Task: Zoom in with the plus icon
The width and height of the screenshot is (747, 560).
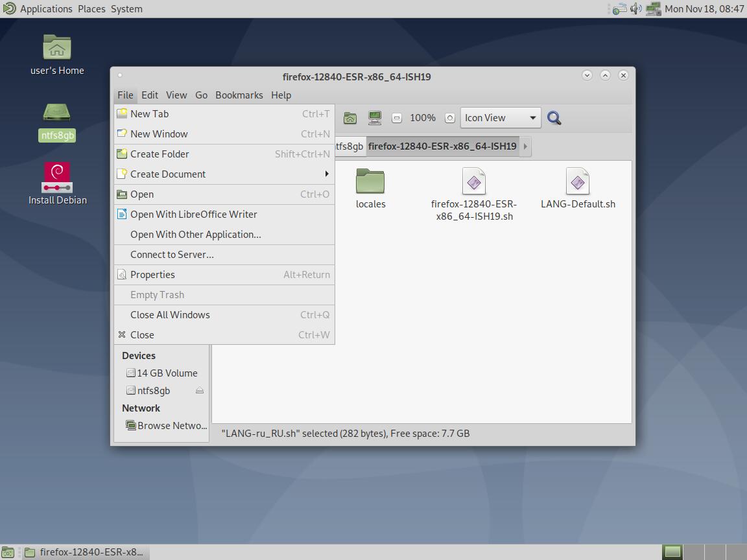Action: pyautogui.click(x=450, y=118)
